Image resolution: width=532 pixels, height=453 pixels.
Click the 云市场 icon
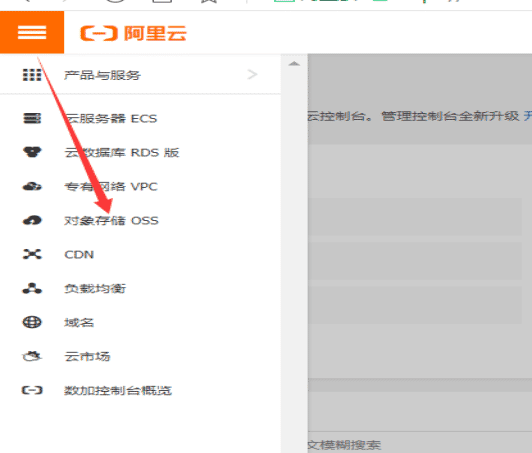(x=32, y=356)
